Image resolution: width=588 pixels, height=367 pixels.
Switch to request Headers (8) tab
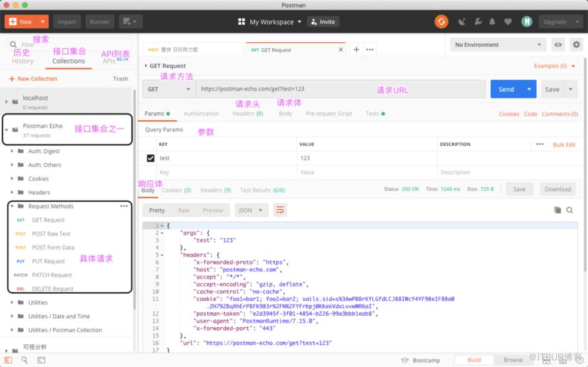coord(248,114)
